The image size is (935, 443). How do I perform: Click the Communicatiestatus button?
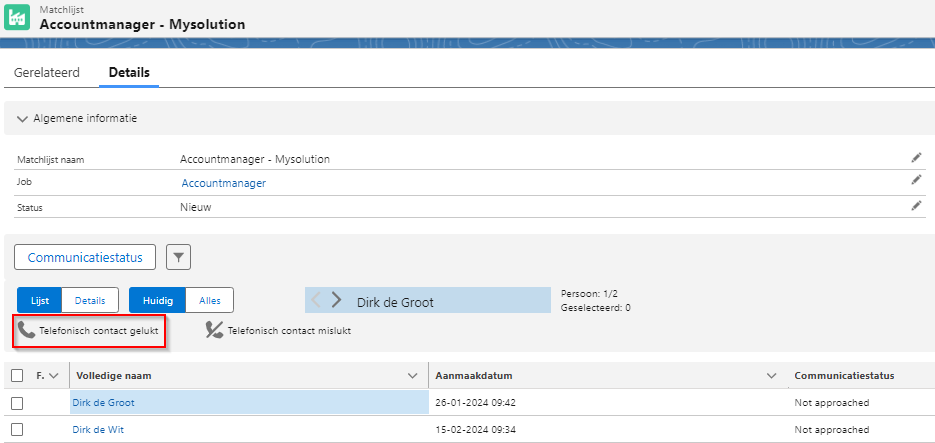tap(85, 257)
